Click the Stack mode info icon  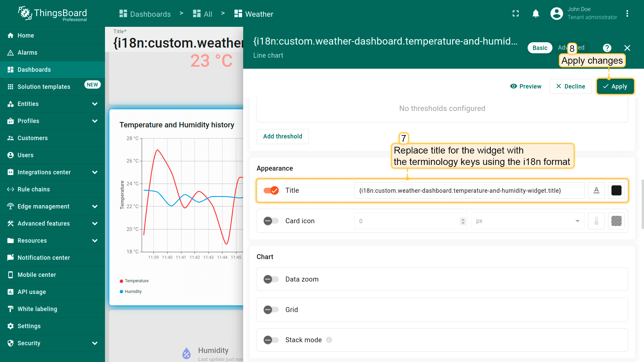329,340
